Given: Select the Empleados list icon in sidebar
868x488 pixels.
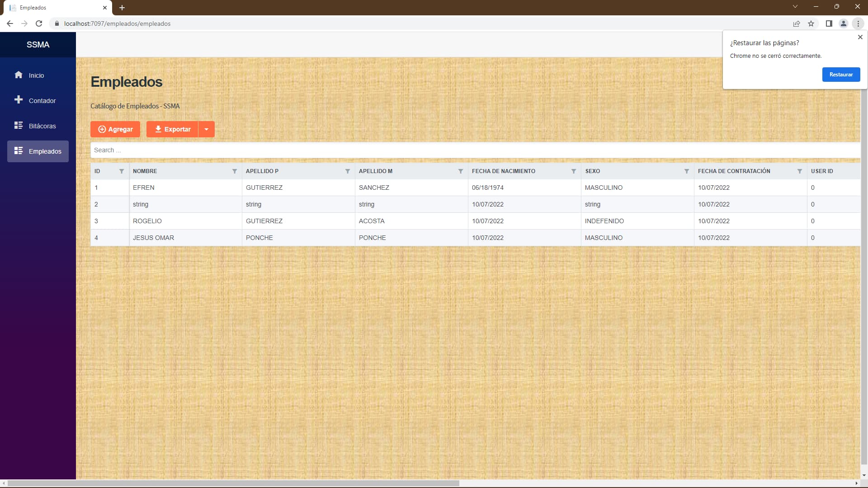Looking at the screenshot, I should pyautogui.click(x=19, y=151).
